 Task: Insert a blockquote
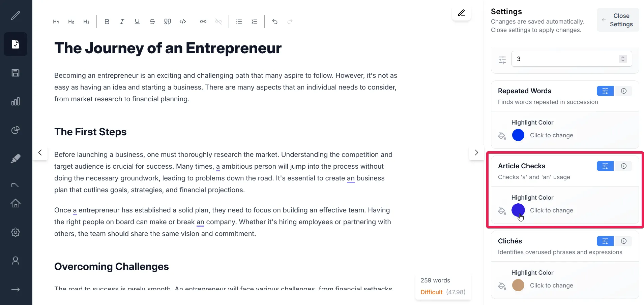tap(168, 22)
